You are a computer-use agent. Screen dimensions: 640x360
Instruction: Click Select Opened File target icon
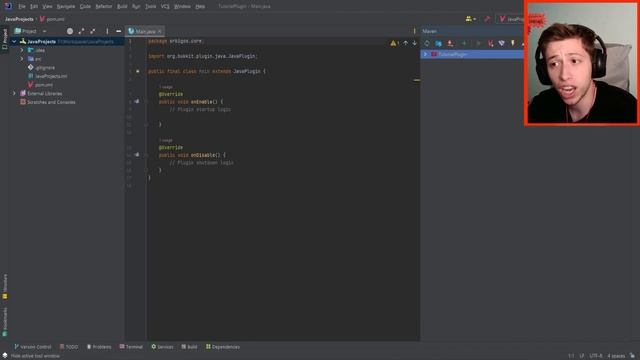[x=70, y=31]
